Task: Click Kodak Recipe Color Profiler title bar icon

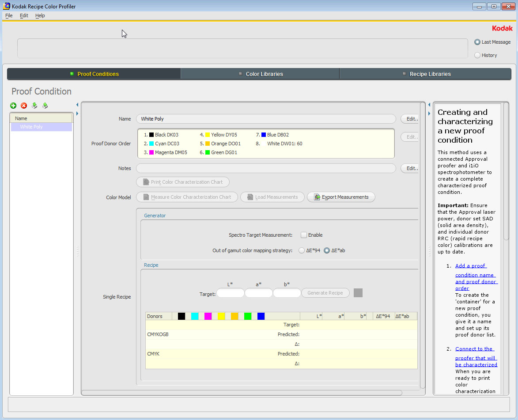Action: pyautogui.click(x=6, y=6)
